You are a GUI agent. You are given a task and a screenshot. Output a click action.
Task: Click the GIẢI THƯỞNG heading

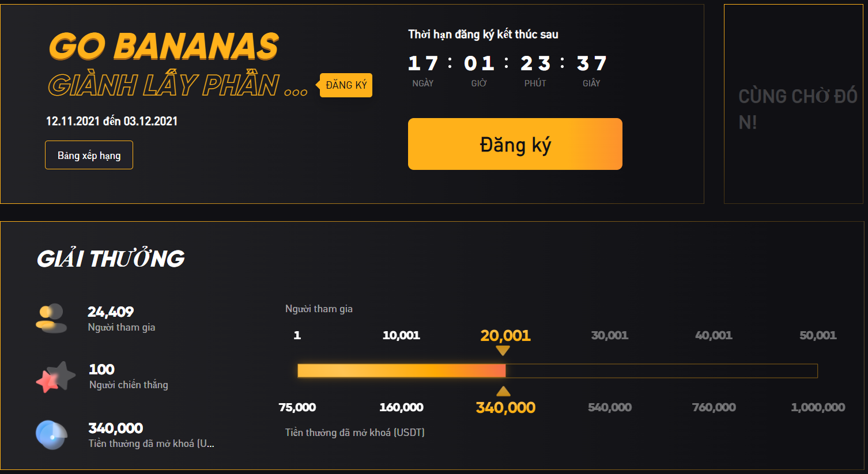pyautogui.click(x=111, y=259)
